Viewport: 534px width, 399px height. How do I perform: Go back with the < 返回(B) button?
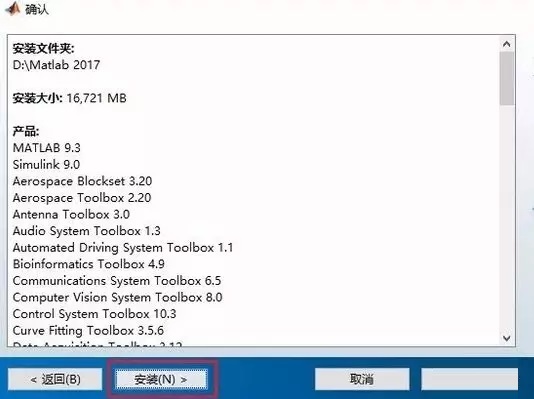pos(55,379)
